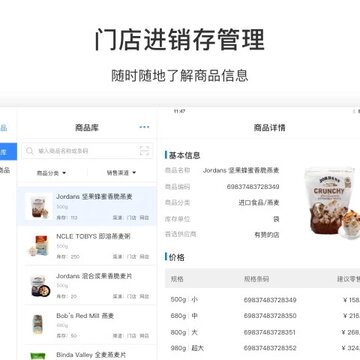This screenshot has height=360, width=360.
Task: Click the category value 进口食品/燕麦
Action: (259, 203)
